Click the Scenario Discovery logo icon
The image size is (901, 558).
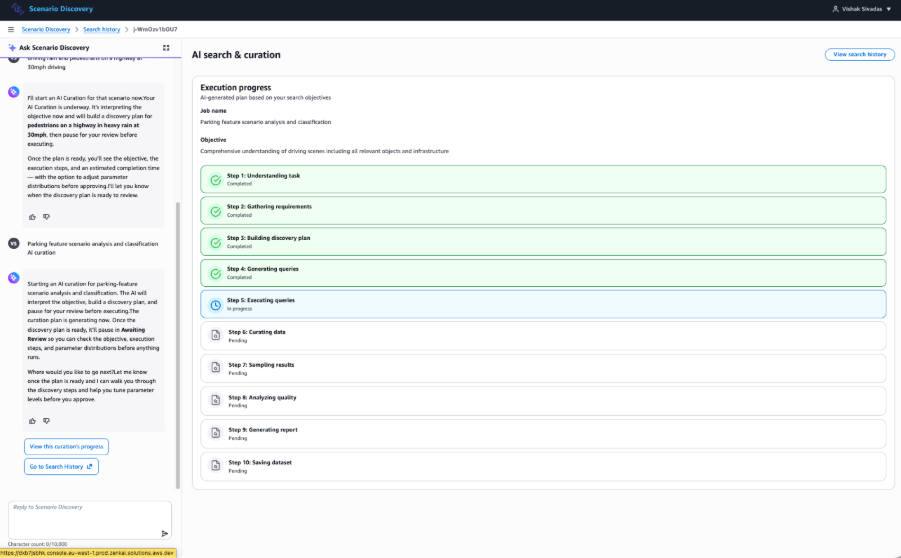18,9
